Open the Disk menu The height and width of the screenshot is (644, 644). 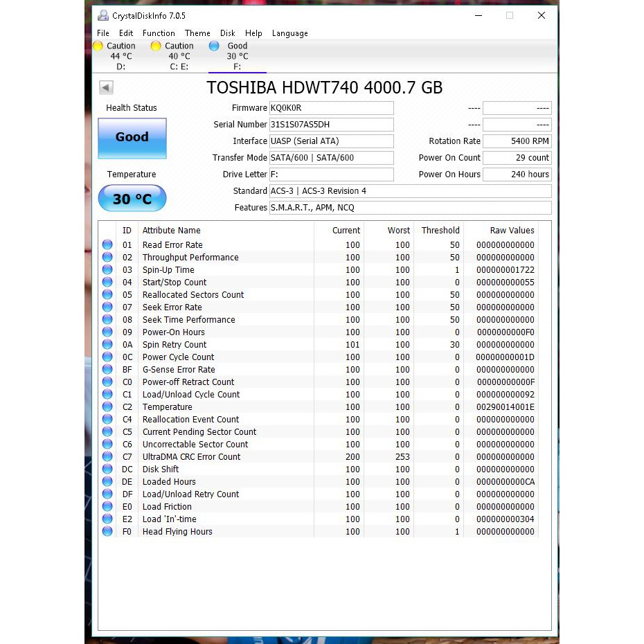(227, 33)
